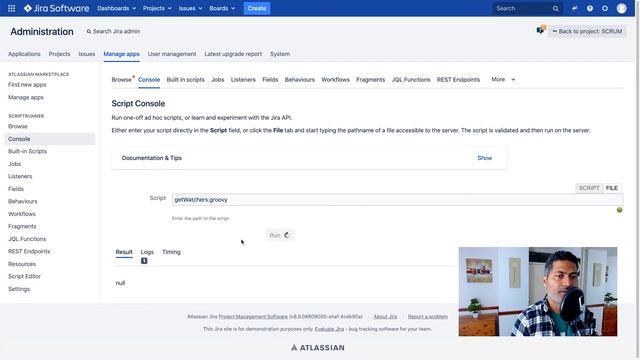Screen dimensions: 640x360
Task: Click the Logs count badge
Action: coord(144,261)
